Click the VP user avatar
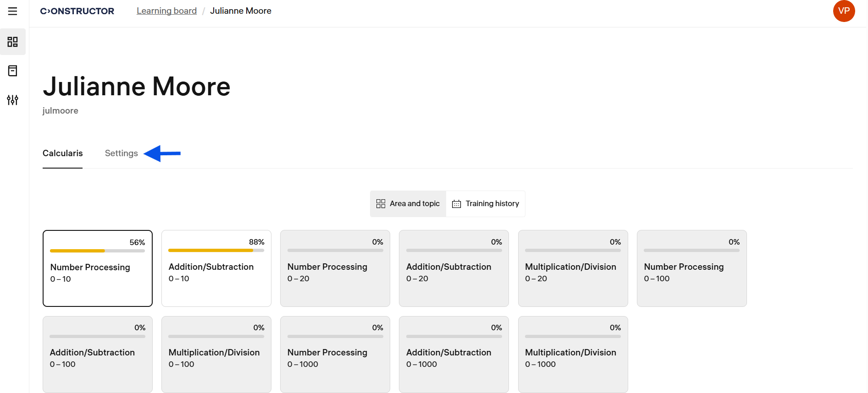The image size is (868, 393). pos(844,11)
